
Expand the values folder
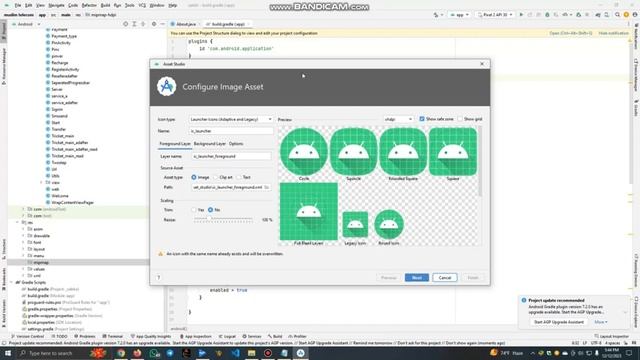[23, 269]
